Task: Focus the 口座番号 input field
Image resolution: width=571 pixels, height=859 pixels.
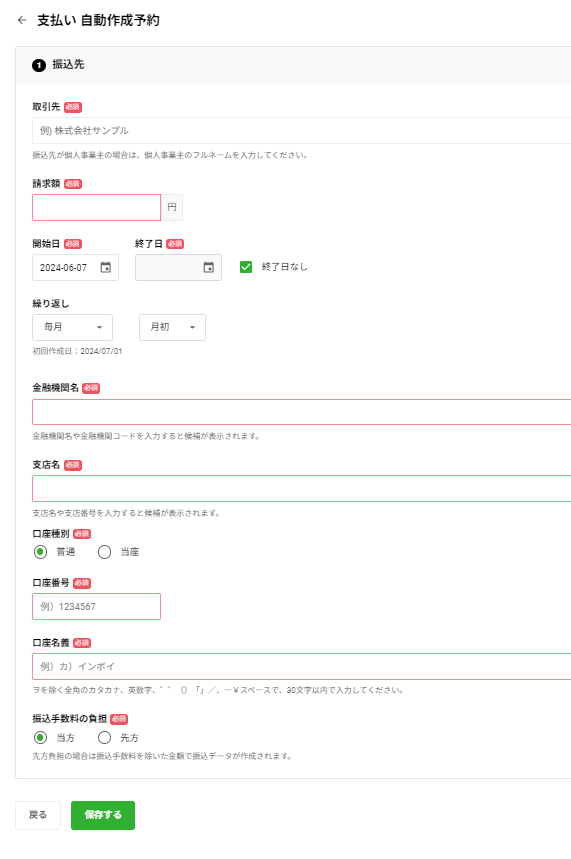Action: point(96,606)
